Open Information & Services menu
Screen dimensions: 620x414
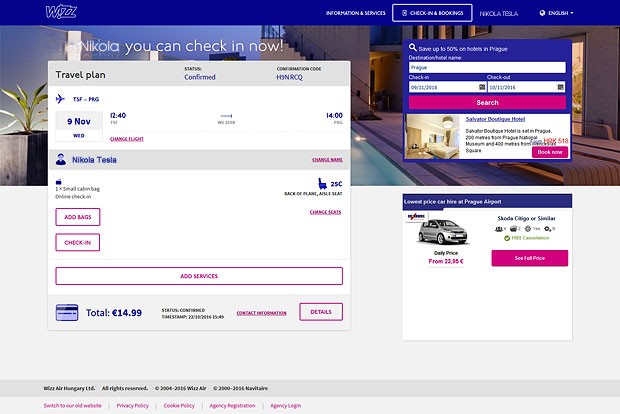(x=355, y=13)
